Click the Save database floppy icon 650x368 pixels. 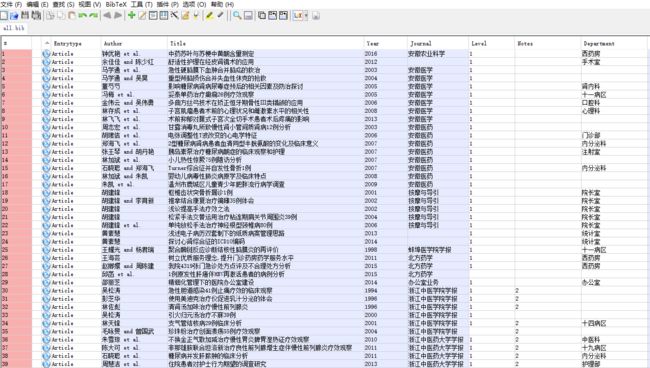[25, 16]
